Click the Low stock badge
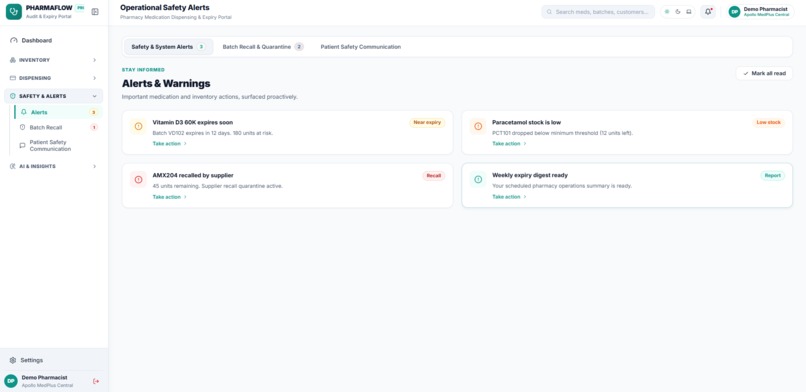Screen dimensions: 806x392 tap(768, 123)
